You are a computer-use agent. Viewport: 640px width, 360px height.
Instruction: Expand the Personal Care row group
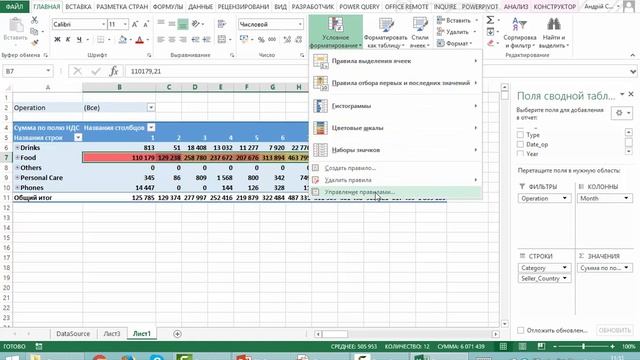pyautogui.click(x=17, y=178)
